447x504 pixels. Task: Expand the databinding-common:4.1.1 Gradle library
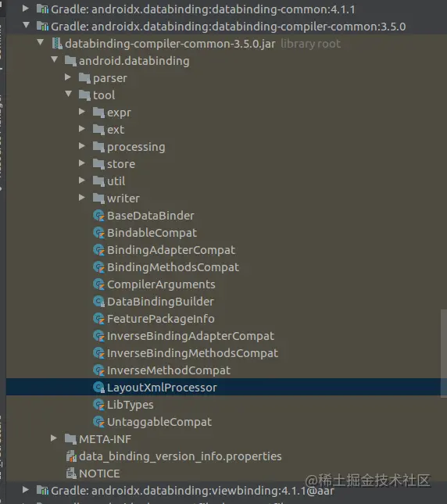click(x=26, y=9)
